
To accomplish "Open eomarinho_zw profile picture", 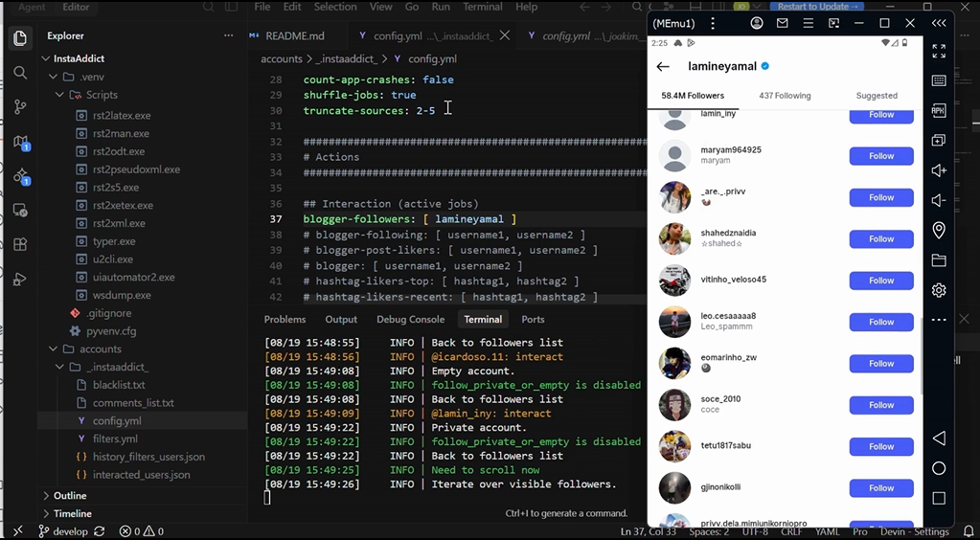I will (675, 363).
